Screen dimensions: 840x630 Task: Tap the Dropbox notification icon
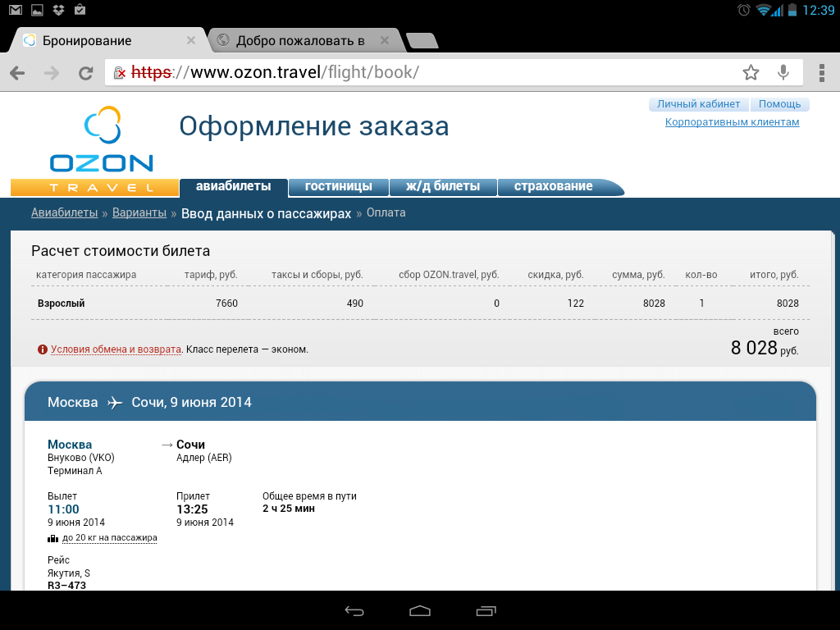pyautogui.click(x=58, y=10)
